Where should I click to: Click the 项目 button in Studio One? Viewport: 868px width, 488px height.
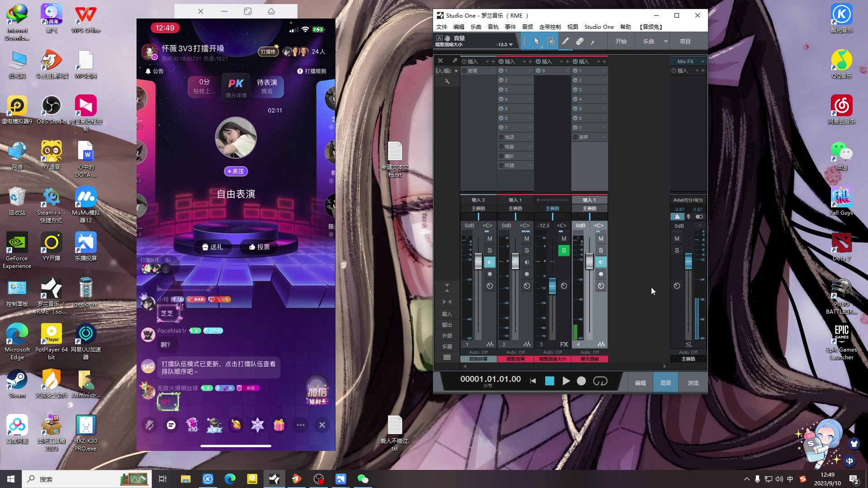685,42
